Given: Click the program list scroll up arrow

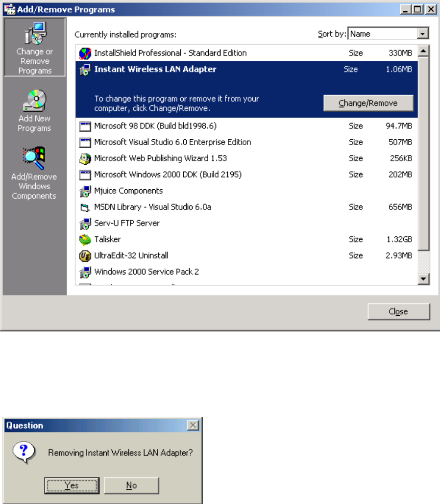Looking at the screenshot, I should [424, 51].
